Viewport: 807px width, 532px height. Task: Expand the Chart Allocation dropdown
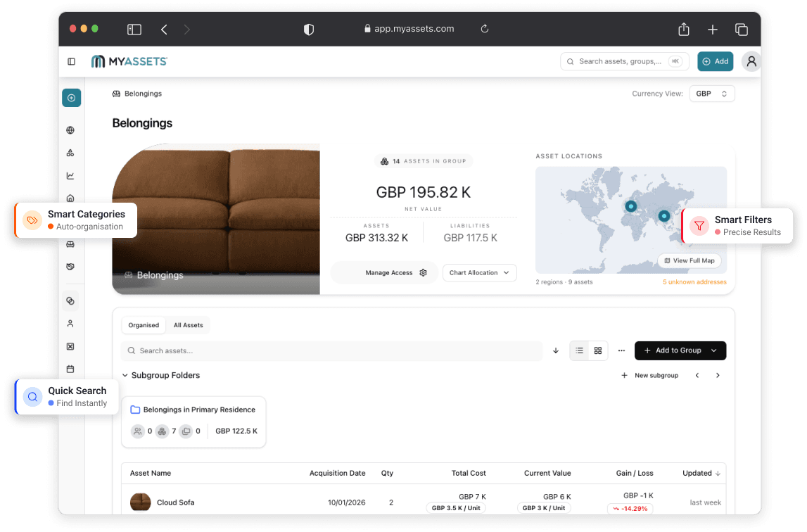(x=479, y=273)
